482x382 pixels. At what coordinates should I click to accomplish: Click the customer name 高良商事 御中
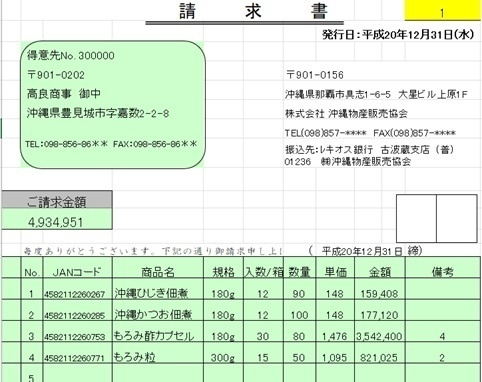coord(64,94)
